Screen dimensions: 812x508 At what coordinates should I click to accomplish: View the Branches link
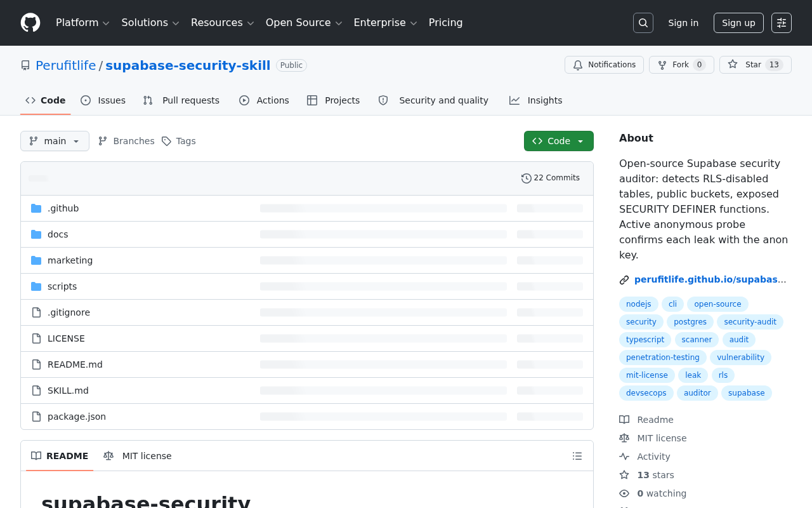[x=126, y=141]
